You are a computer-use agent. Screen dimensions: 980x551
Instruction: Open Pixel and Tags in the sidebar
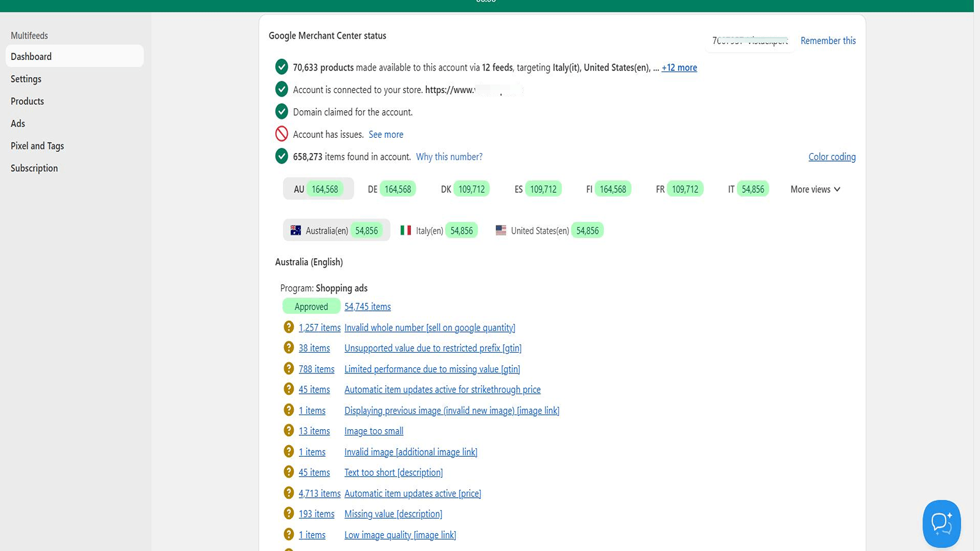[37, 146]
